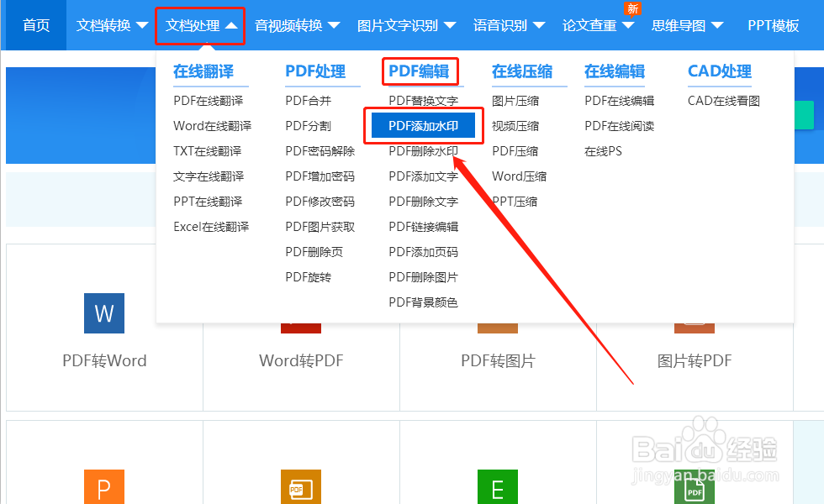Click the 新 badge on 论文查重
Viewport: 824px width, 504px height.
[632, 9]
